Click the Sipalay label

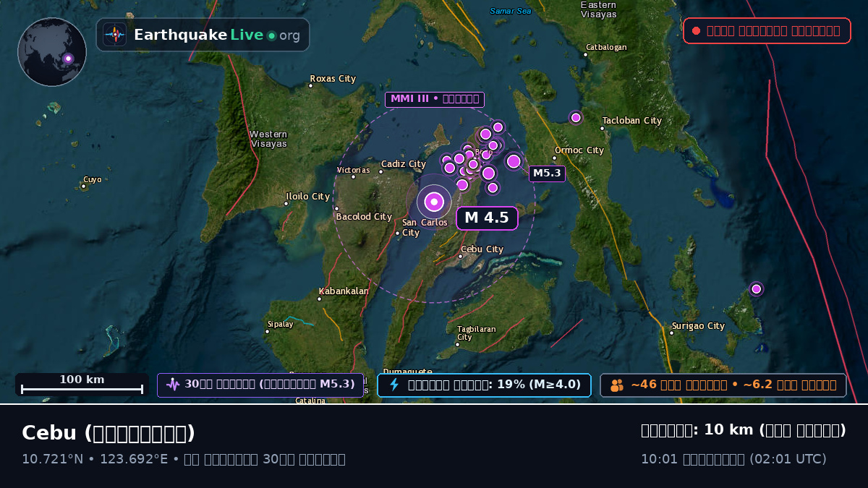(x=281, y=325)
